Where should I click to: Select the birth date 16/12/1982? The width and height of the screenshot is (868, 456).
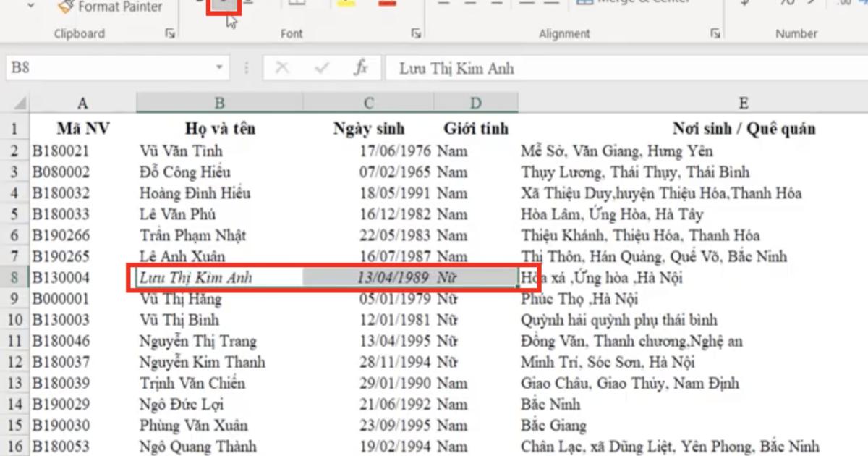pos(368,214)
